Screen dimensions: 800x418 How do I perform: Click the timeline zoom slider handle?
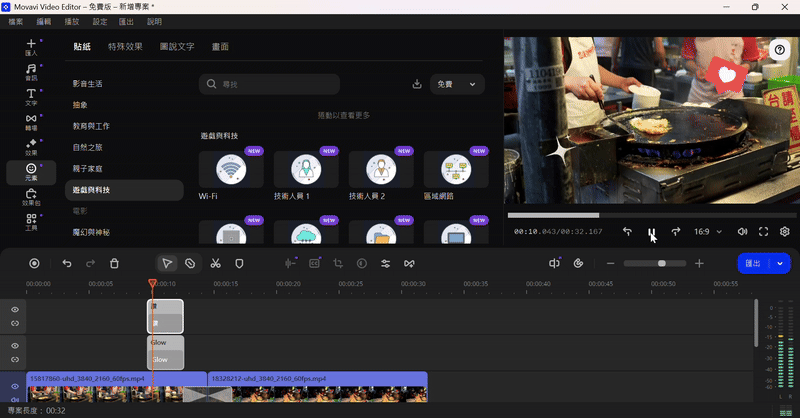pyautogui.click(x=661, y=263)
